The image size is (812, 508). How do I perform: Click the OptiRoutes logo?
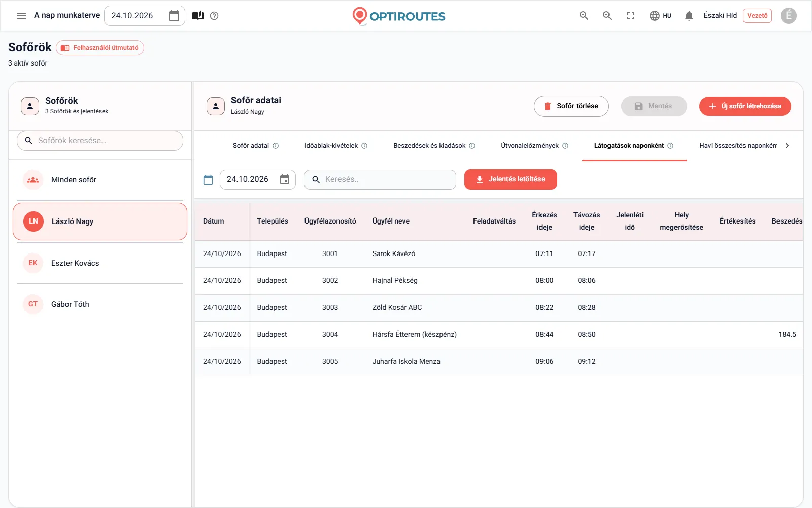(x=399, y=16)
